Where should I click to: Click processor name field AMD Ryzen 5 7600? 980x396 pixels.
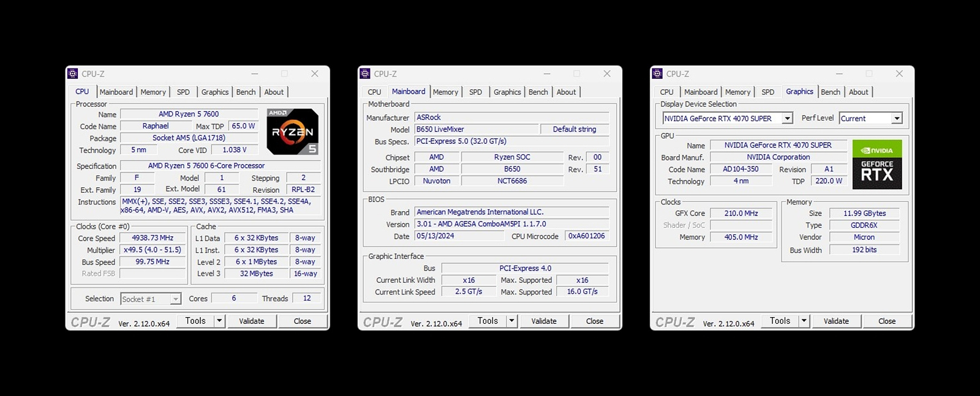click(189, 114)
